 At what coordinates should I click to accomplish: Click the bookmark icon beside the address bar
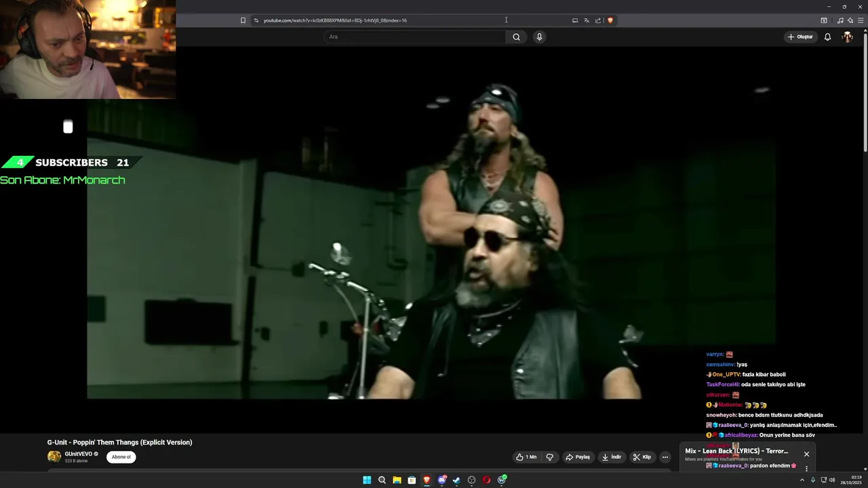(x=243, y=20)
